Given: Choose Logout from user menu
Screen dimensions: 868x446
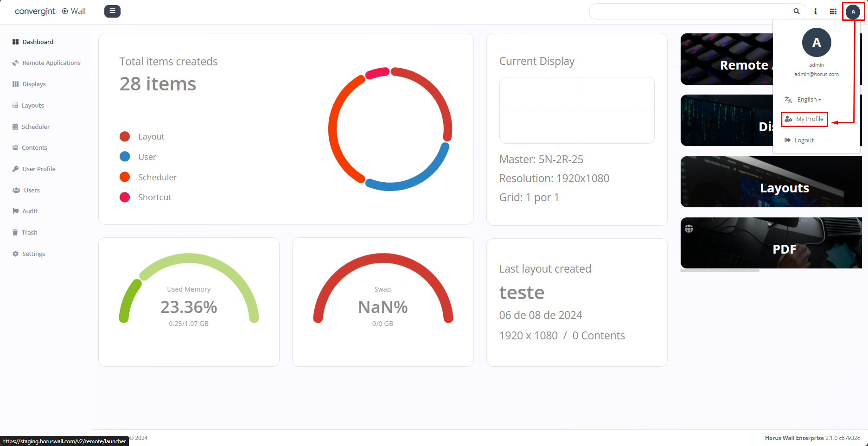Looking at the screenshot, I should point(804,140).
